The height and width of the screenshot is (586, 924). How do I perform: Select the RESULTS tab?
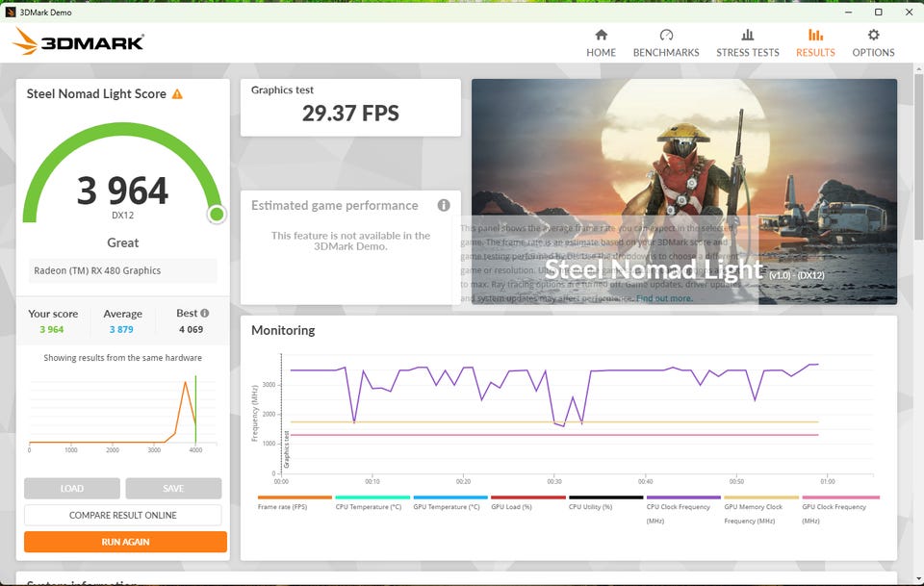(815, 43)
